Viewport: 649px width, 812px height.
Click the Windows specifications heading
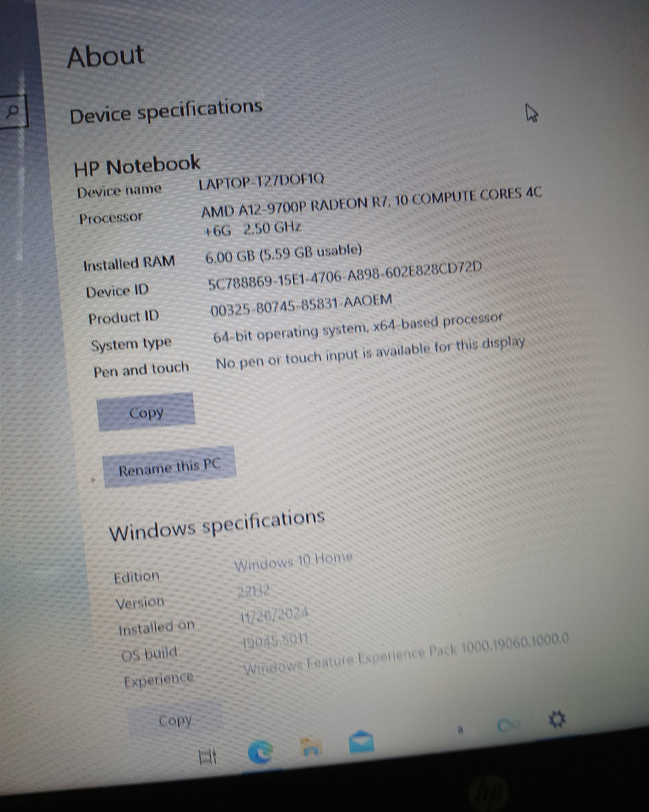pyautogui.click(x=217, y=524)
